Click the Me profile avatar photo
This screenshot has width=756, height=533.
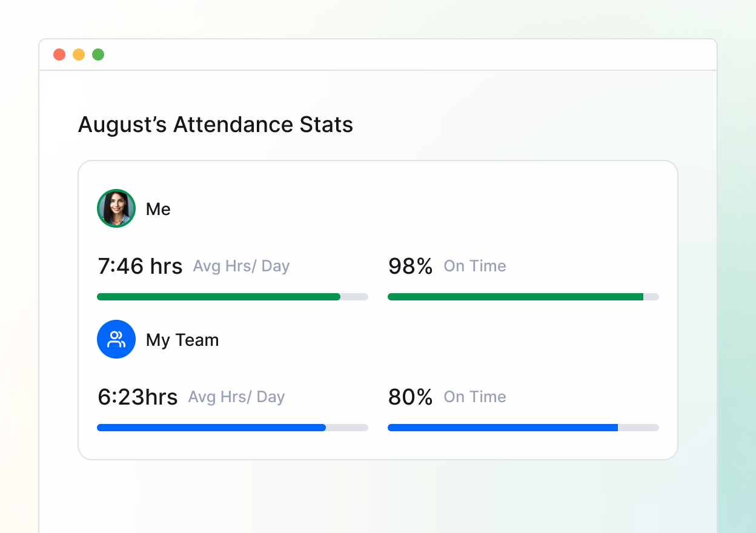point(116,208)
